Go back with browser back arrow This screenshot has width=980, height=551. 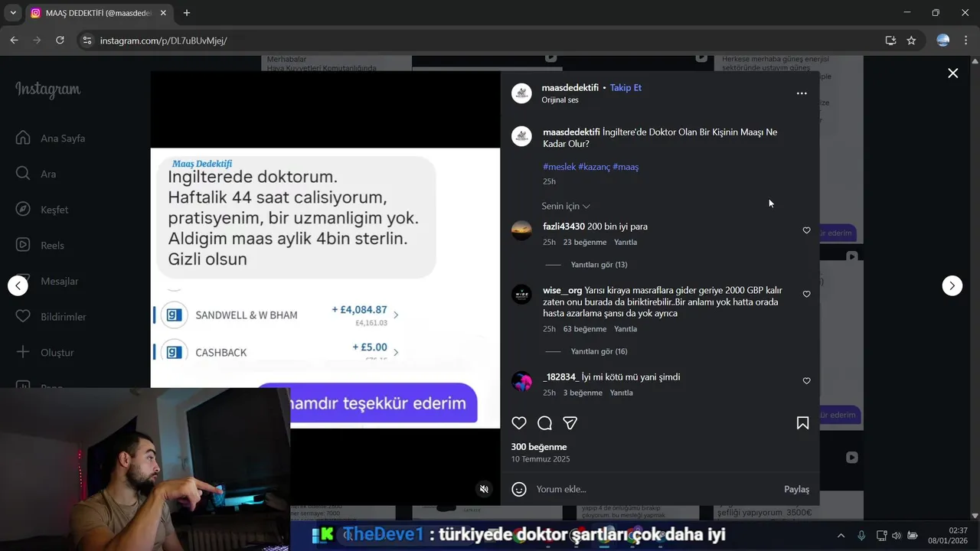click(14, 41)
